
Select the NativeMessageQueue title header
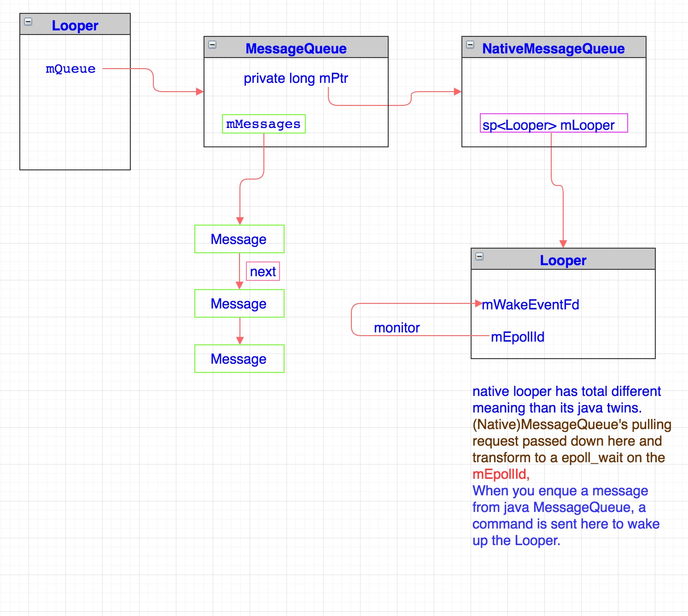(x=553, y=48)
